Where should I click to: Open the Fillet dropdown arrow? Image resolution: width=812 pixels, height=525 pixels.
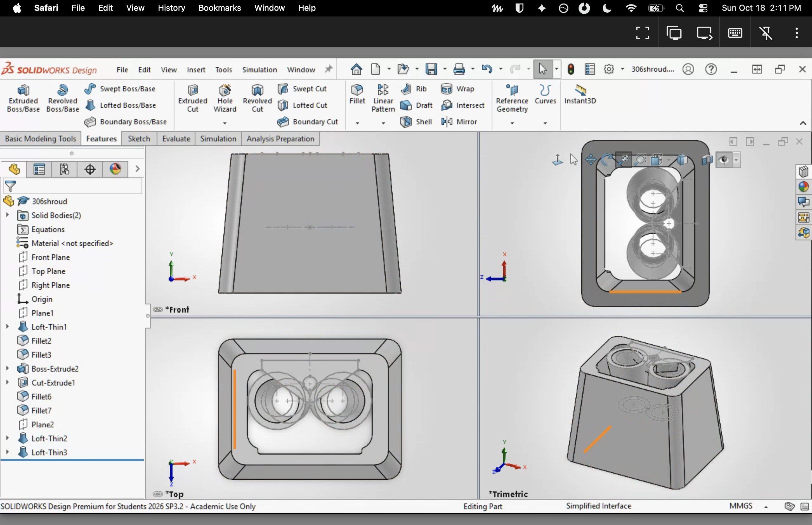tap(357, 123)
